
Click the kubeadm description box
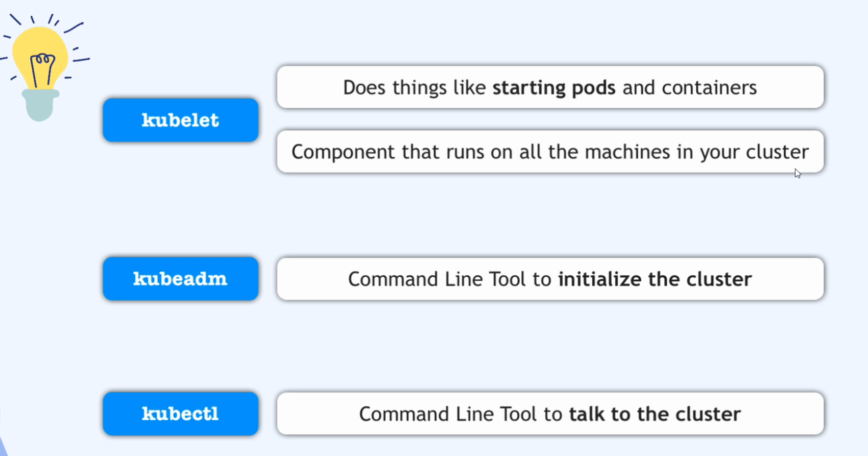[x=550, y=279]
